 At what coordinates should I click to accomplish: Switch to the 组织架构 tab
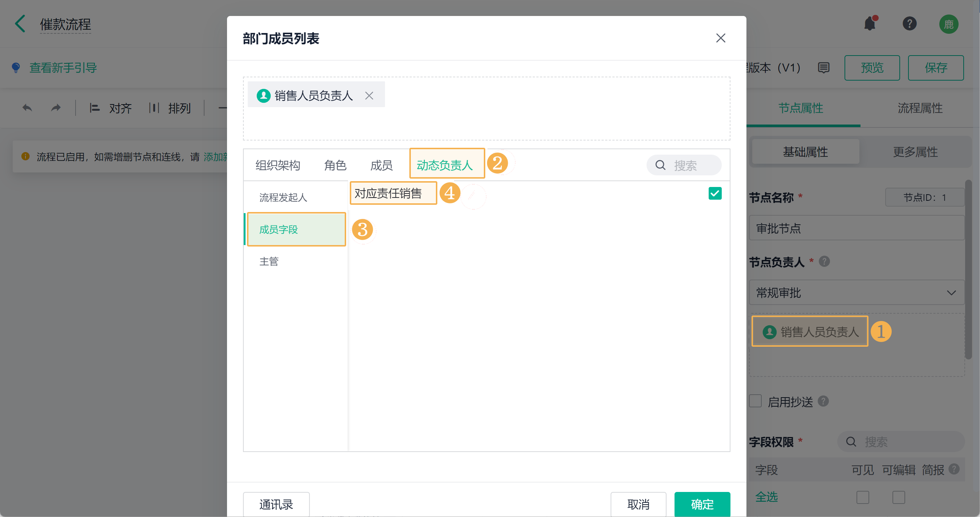point(278,165)
